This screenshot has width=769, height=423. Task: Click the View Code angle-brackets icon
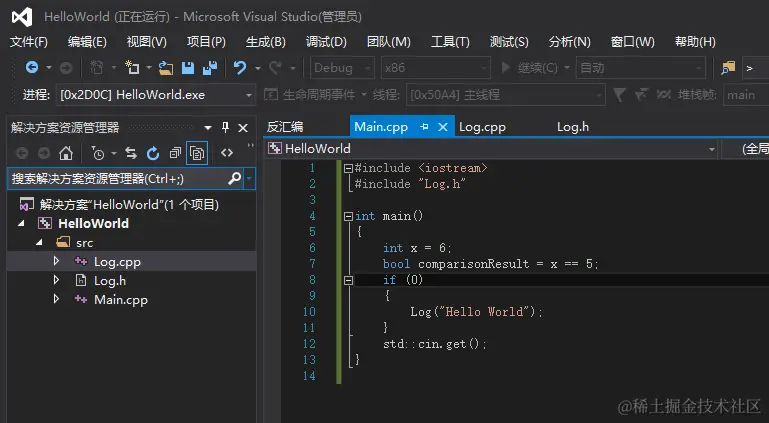[227, 153]
